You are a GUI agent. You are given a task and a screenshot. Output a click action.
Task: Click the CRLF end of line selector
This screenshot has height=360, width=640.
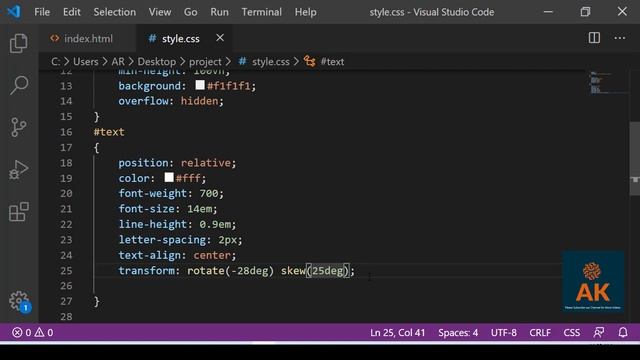[540, 333]
